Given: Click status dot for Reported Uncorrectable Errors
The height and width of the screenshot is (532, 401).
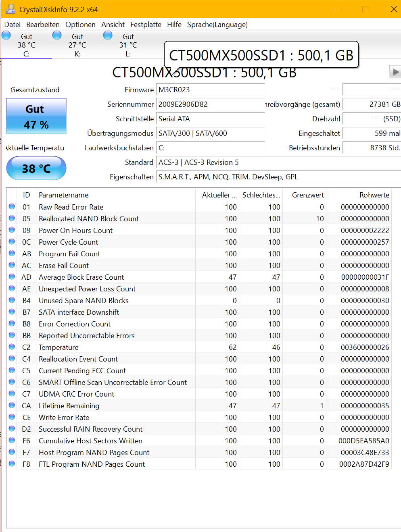Looking at the screenshot, I should point(12,335).
